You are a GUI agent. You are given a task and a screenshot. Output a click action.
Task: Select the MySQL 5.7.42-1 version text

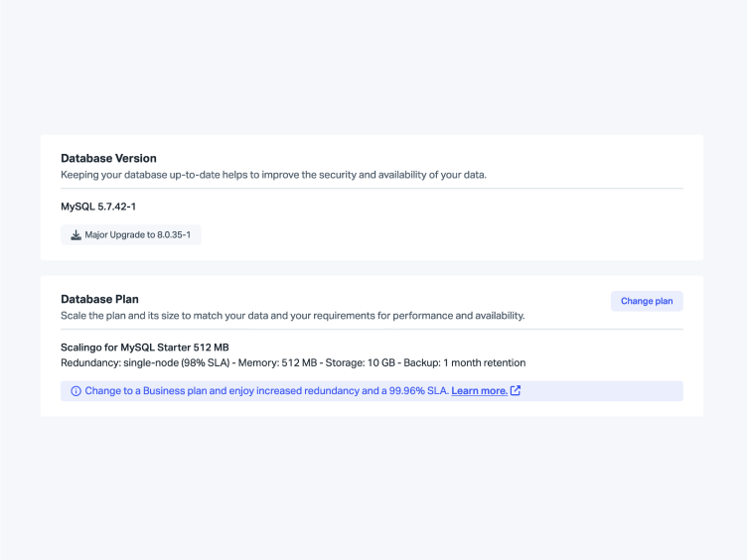point(98,207)
